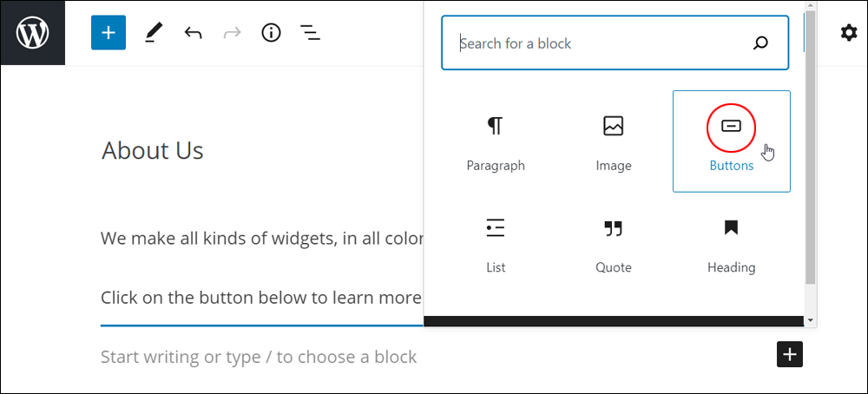
Task: Add a List block
Action: click(x=496, y=244)
